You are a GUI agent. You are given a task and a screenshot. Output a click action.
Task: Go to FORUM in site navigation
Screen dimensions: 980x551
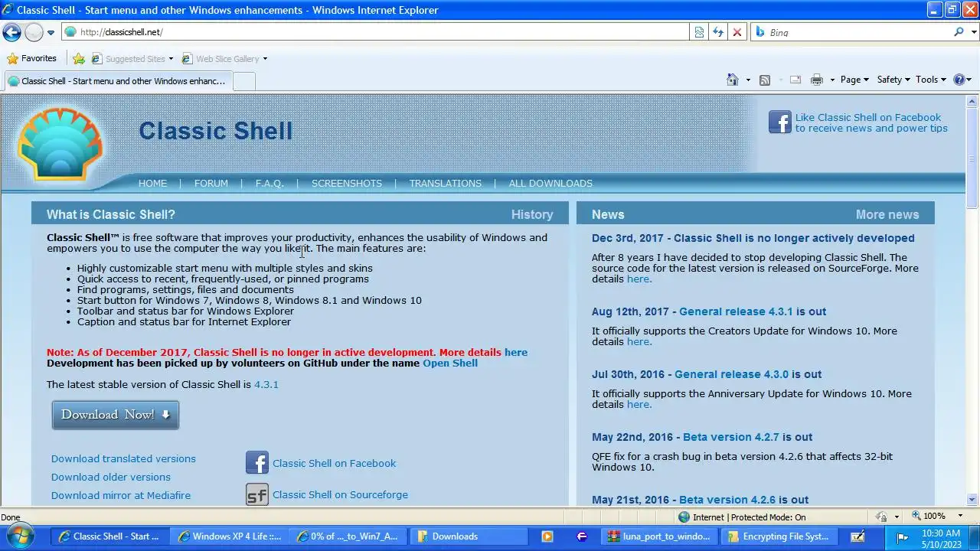211,183
